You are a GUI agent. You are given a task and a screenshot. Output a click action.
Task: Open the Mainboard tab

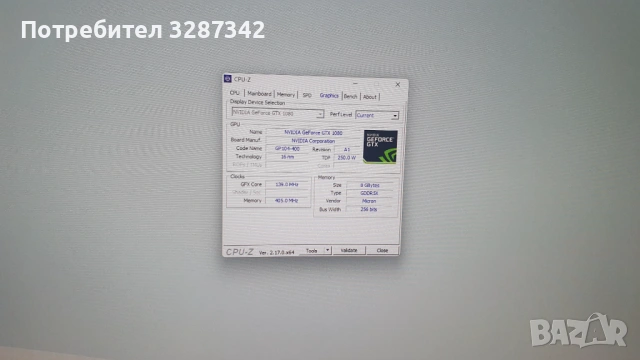click(x=259, y=94)
